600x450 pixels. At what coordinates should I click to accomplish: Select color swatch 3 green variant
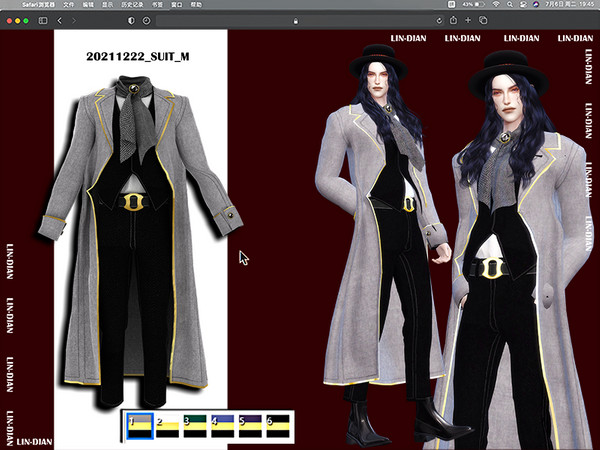tap(195, 426)
